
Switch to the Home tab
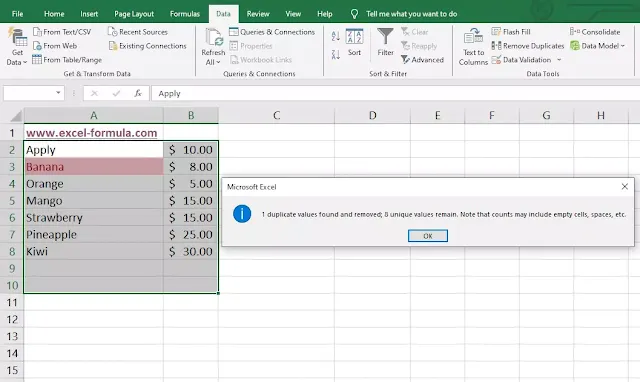54,14
